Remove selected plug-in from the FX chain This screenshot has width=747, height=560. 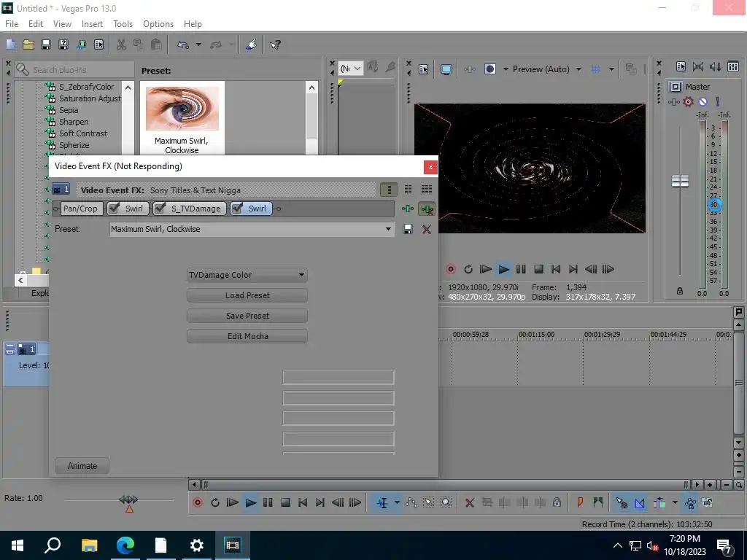pos(427,209)
